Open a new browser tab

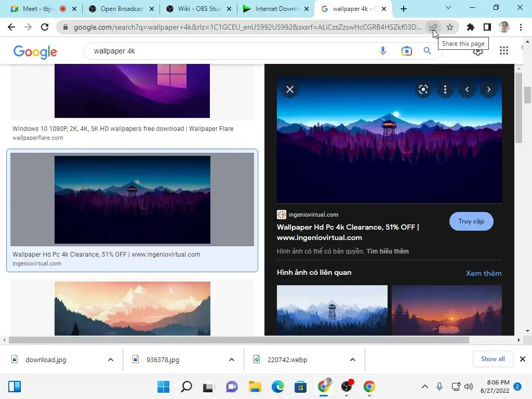pos(403,9)
